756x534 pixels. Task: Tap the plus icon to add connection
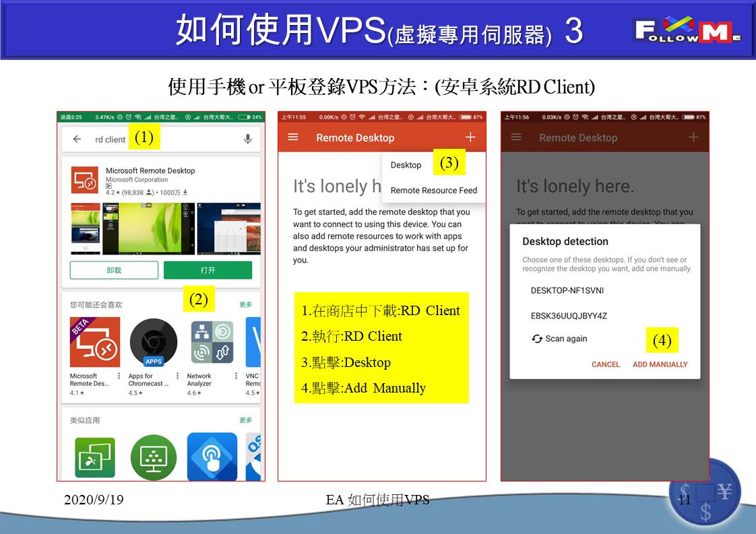point(470,137)
